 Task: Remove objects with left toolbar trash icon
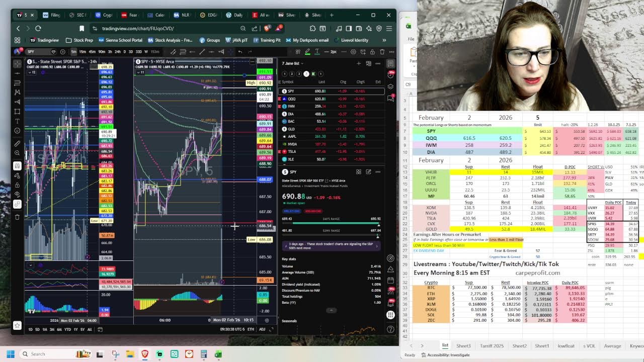[17, 217]
